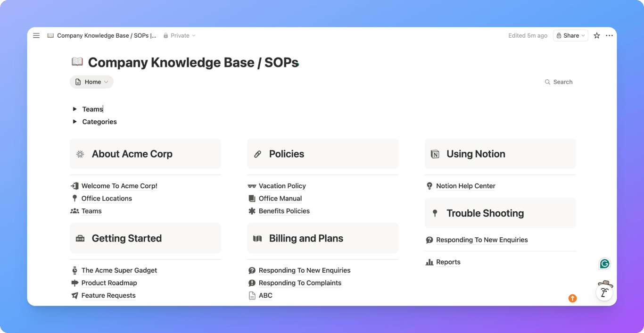Viewport: 644px width, 333px height.
Task: Open the Notion Help Center page
Action: click(x=466, y=186)
